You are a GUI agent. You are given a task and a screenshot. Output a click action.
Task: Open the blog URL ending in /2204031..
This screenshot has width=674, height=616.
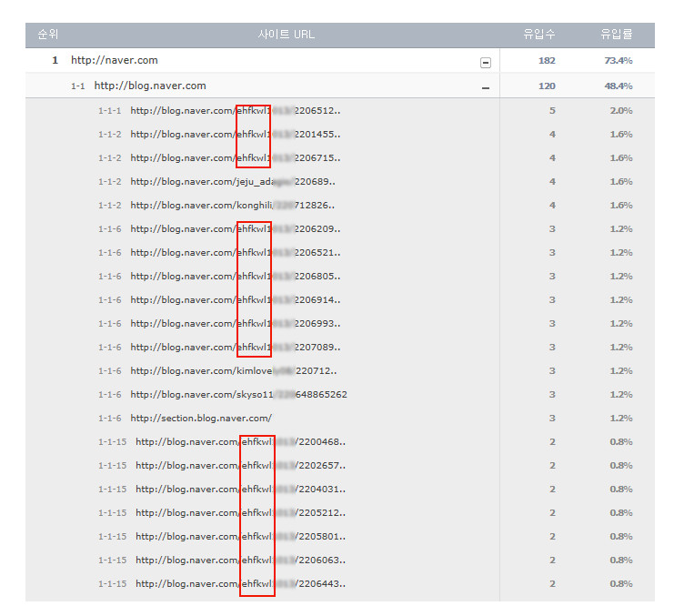pyautogui.click(x=240, y=489)
